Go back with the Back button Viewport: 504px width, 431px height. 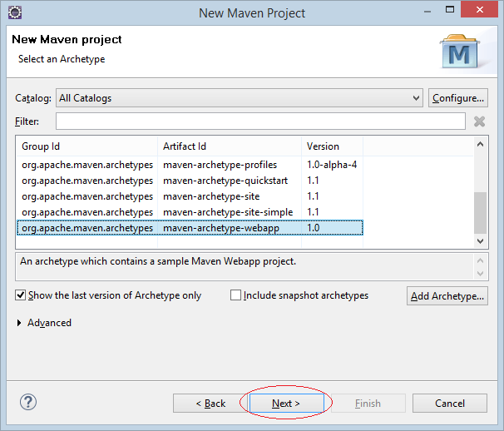(x=210, y=404)
